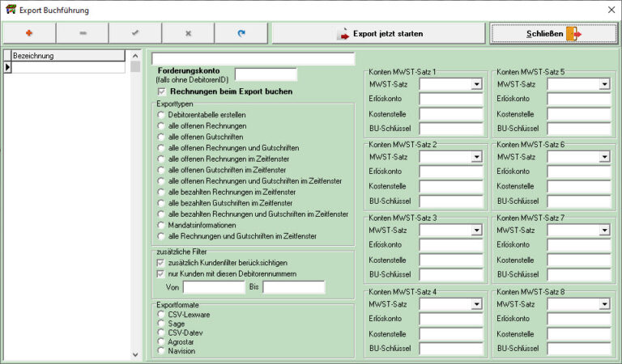Click Erlöskonto field in Konten MWST-Satz 5
This screenshot has height=364, width=622.
[579, 99]
